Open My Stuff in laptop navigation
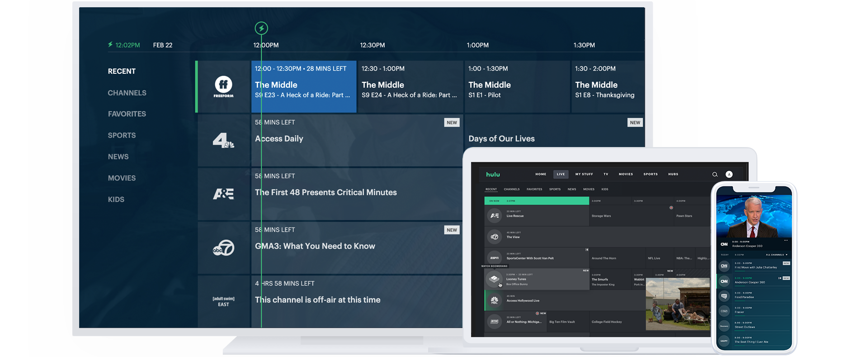The image size is (868, 357). [x=584, y=174]
